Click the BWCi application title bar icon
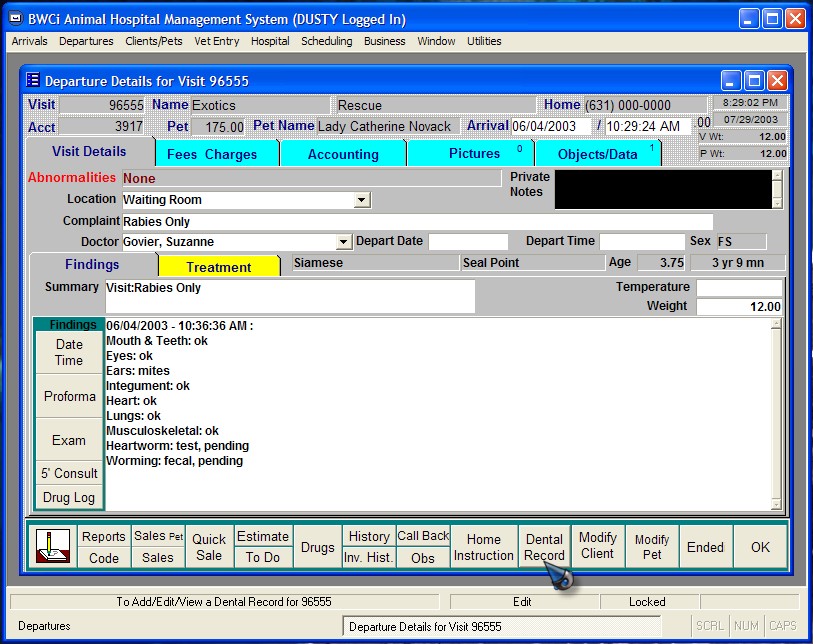Viewport: 813px width, 644px height. coord(16,19)
